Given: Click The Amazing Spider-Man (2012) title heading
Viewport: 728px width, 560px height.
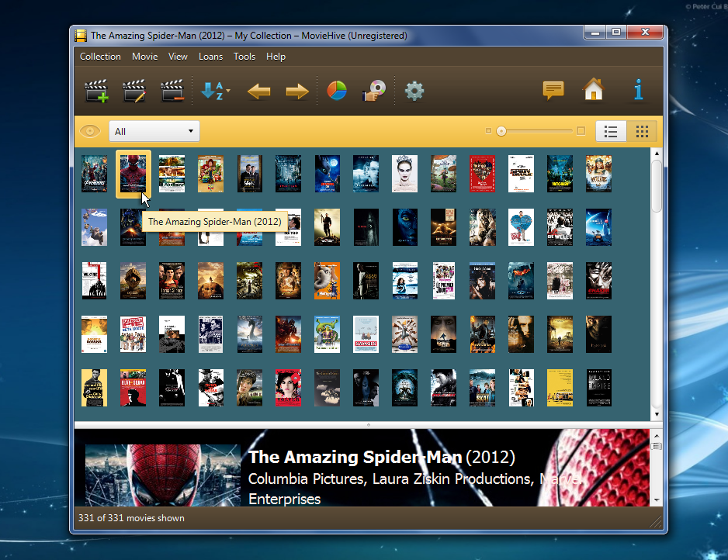Looking at the screenshot, I should 382,457.
